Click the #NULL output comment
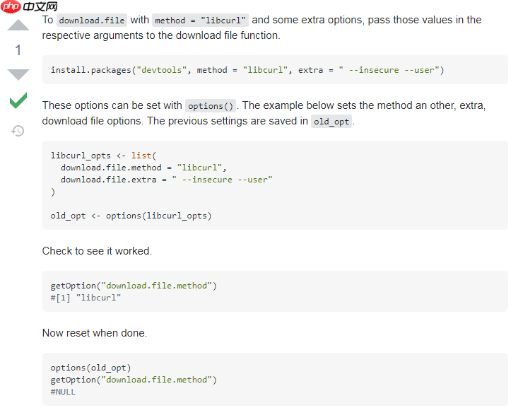Viewport: 518px width, 420px height. pyautogui.click(x=63, y=392)
